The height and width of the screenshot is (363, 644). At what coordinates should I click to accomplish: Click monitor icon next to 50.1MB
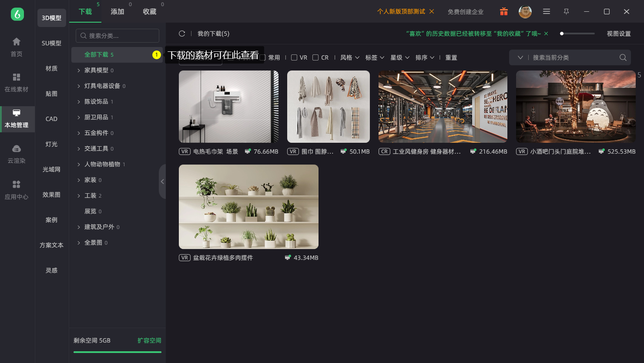[x=343, y=151]
